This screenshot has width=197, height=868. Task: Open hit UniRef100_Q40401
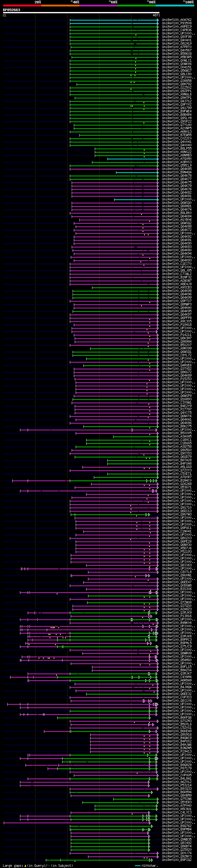point(177,40)
